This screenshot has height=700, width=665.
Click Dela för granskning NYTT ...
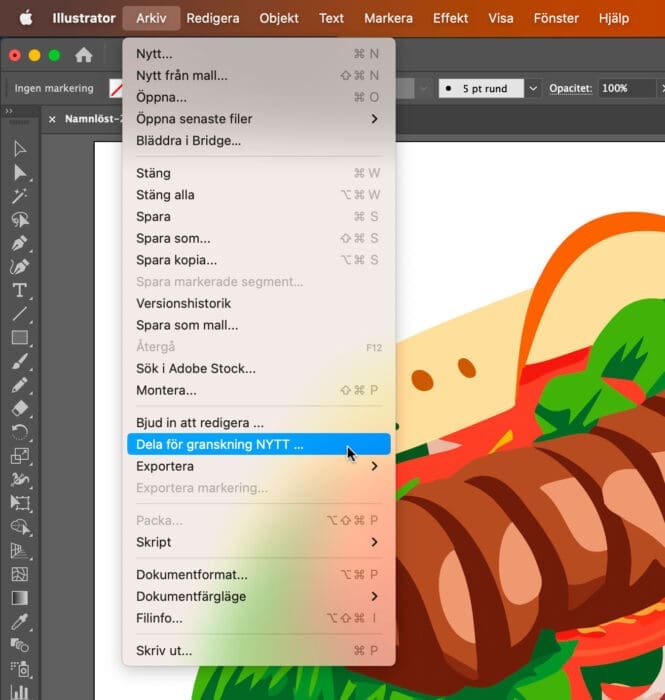(259, 445)
